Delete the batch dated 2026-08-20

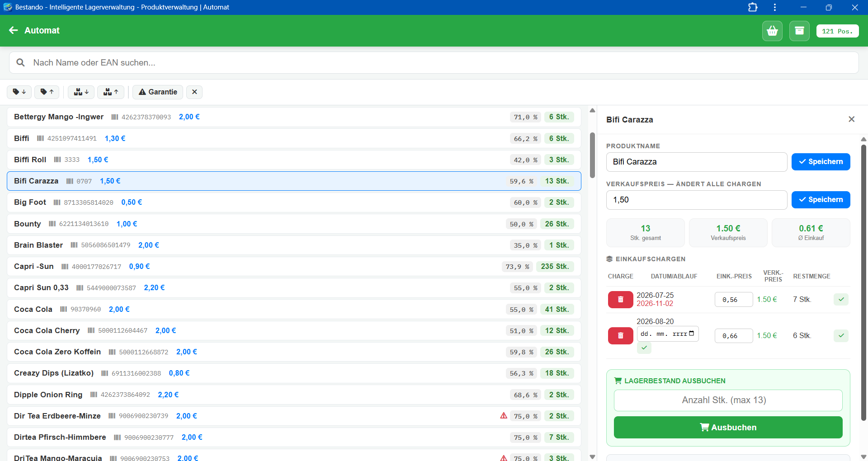tap(620, 336)
